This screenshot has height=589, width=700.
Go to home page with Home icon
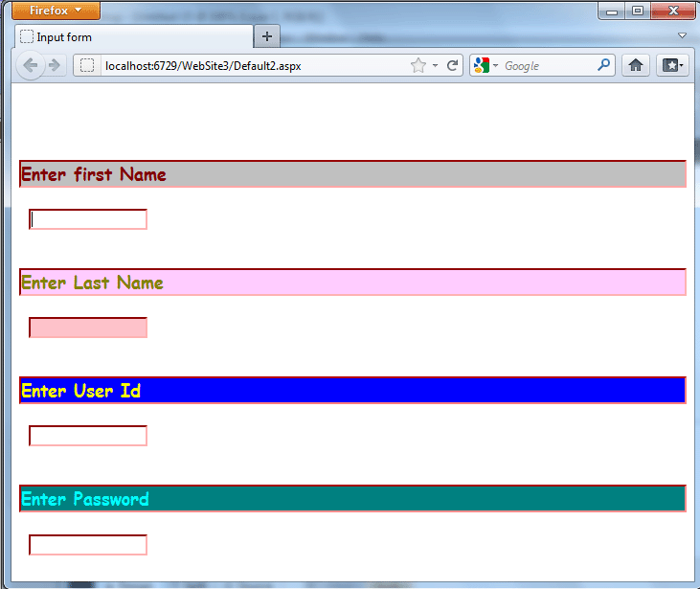(636, 66)
